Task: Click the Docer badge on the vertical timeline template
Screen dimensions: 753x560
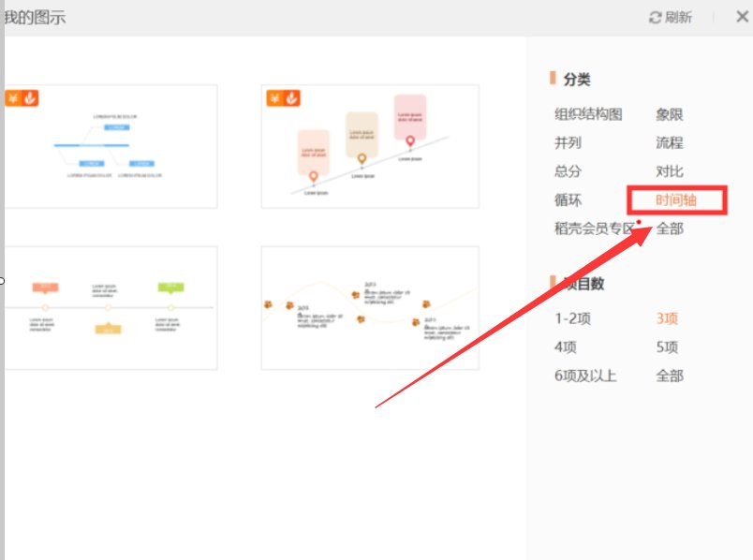Action: (x=289, y=96)
